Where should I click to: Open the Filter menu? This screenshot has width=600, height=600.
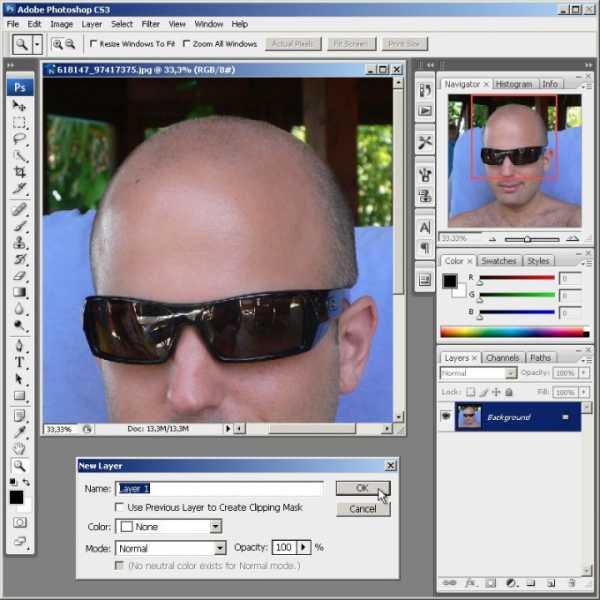click(x=151, y=24)
